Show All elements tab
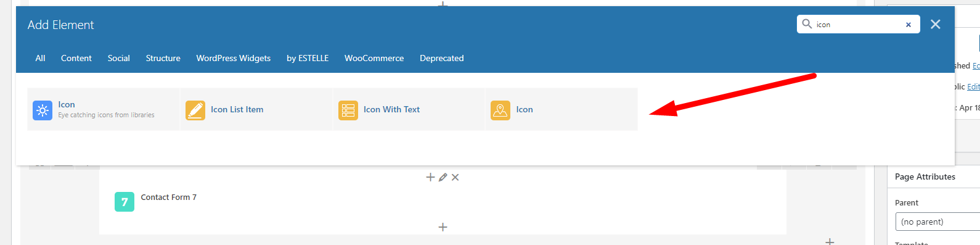Screen dimensions: 980x245 pyautogui.click(x=40, y=58)
